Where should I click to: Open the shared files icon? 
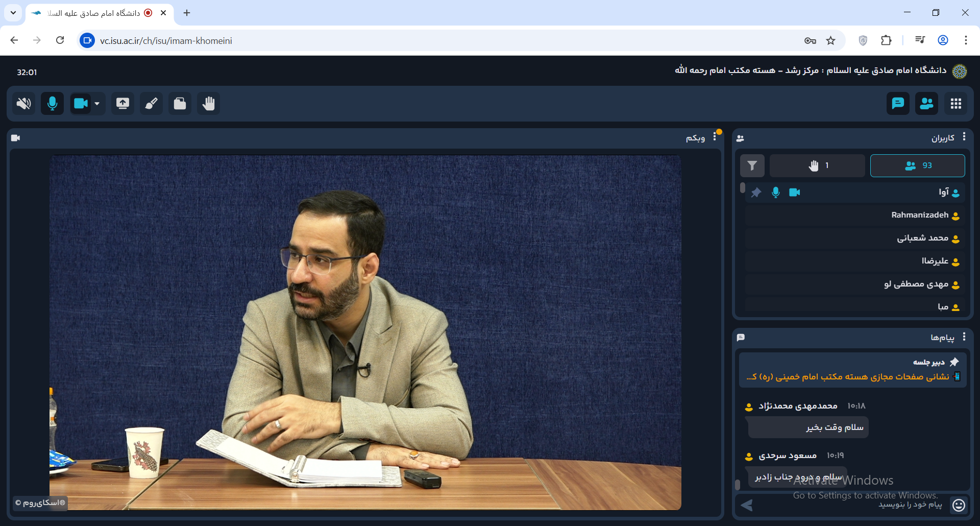pyautogui.click(x=180, y=104)
